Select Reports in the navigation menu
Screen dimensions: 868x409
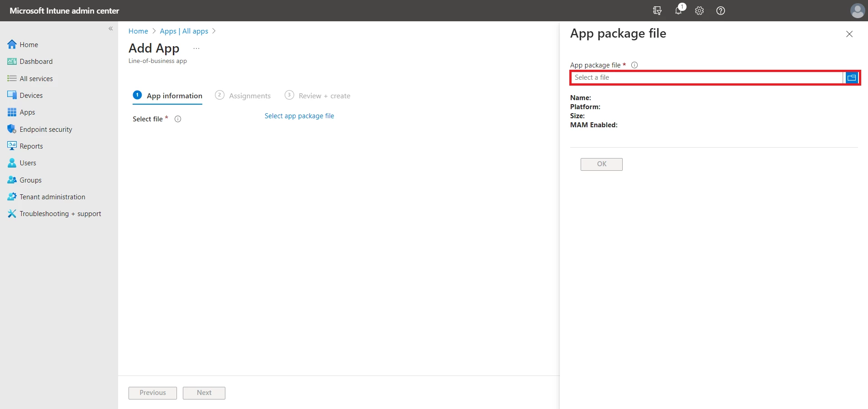click(x=31, y=146)
